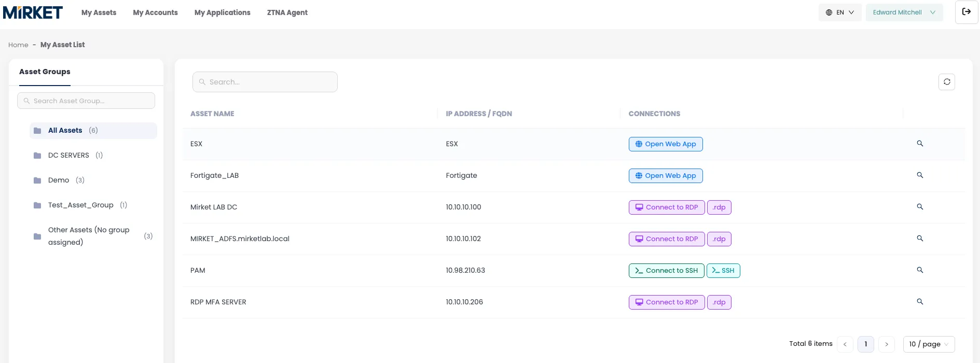Go to the next page arrow
Viewport: 980px width, 363px height.
[x=887, y=344]
